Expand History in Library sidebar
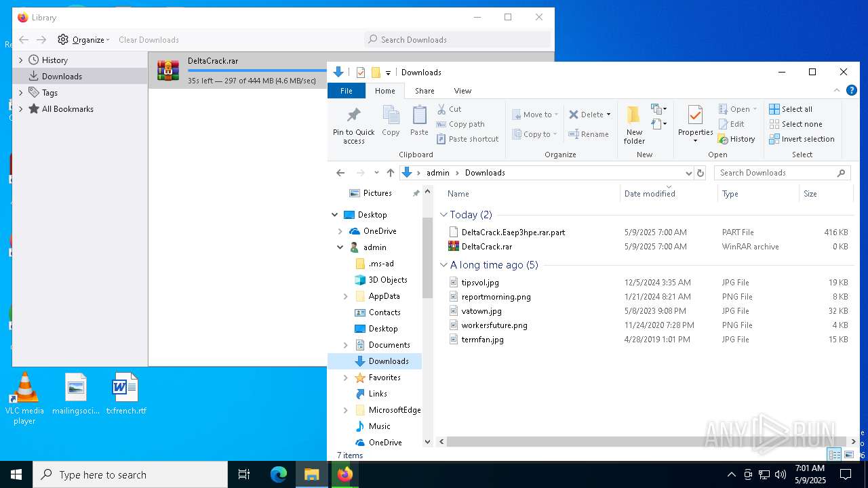Image resolution: width=868 pixels, height=488 pixels. pos(21,60)
